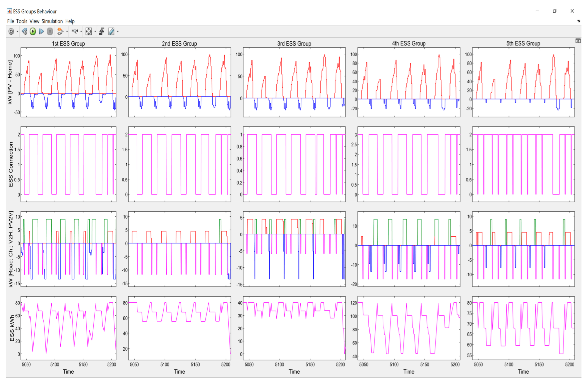Open dropdown arrow beside measurements ruler
Viewport: 588px width, 385px height.
118,32
